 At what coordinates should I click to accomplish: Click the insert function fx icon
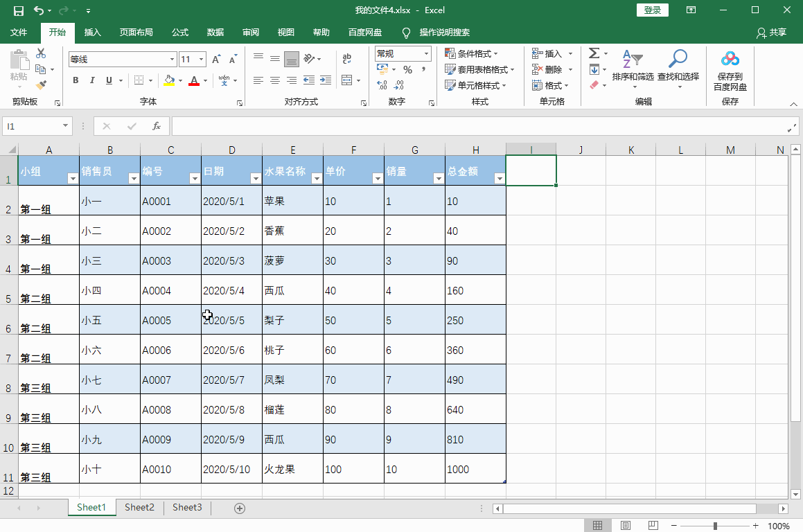157,126
